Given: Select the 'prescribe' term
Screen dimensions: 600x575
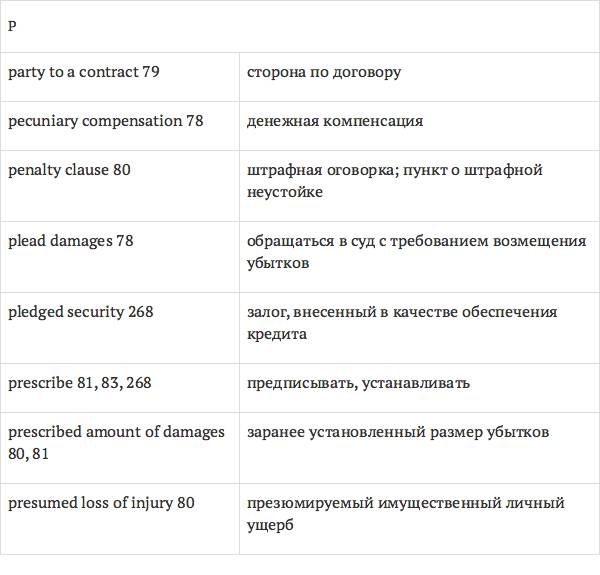Looking at the screenshot, I should pos(40,383).
